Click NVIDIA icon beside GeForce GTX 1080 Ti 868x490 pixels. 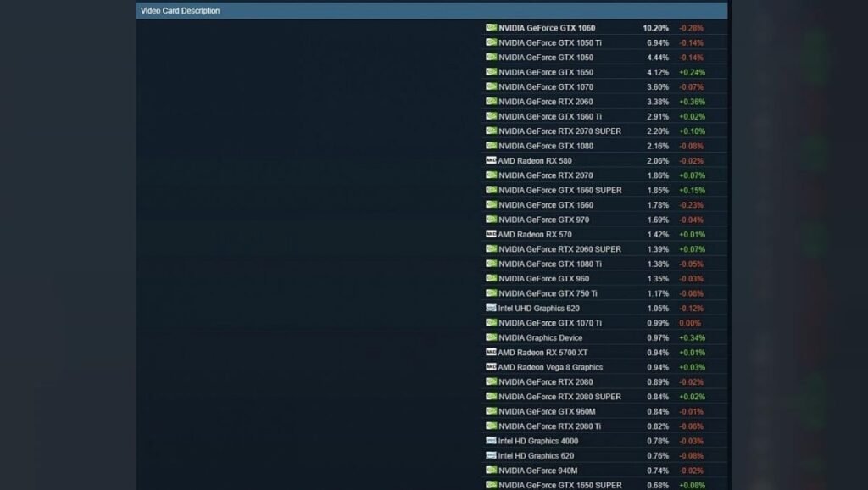pyautogui.click(x=491, y=264)
